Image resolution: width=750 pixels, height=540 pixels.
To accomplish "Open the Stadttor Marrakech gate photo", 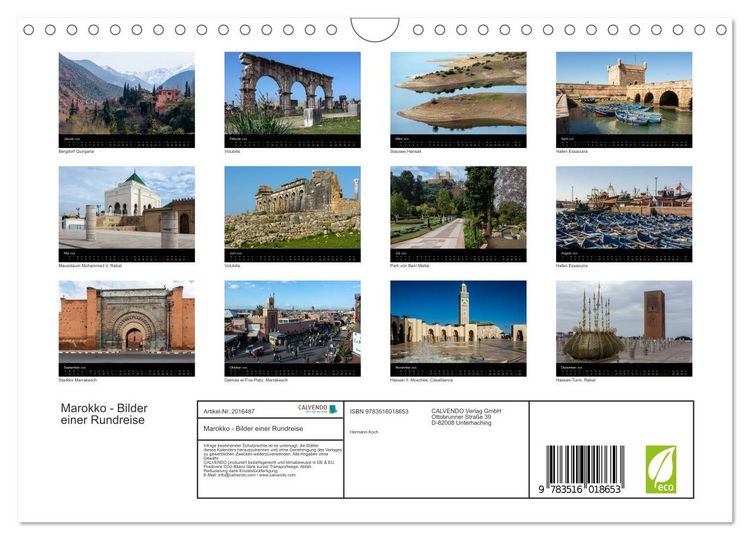I will click(127, 321).
